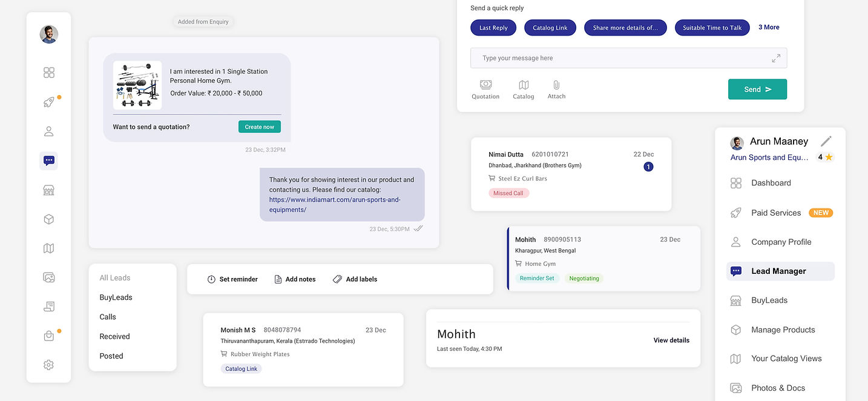Click the Create now quotation button
The width and height of the screenshot is (868, 401).
point(260,127)
